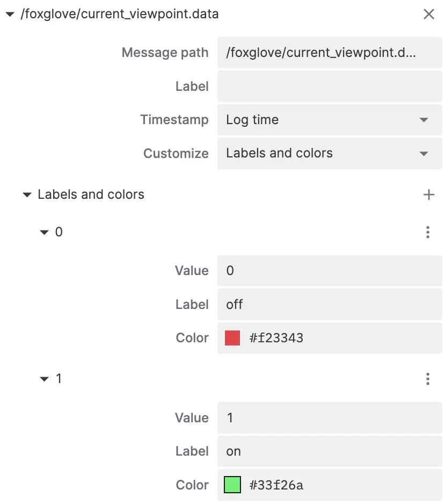Image resolution: width=445 pixels, height=504 pixels.
Task: Click the red color swatch for entry 0
Action: pos(232,338)
